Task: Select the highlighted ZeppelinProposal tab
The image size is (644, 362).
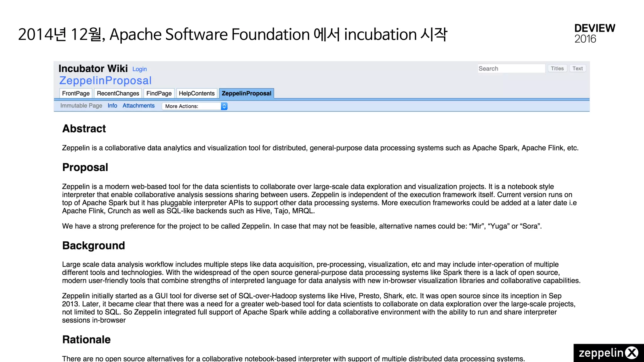Action: pyautogui.click(x=247, y=93)
